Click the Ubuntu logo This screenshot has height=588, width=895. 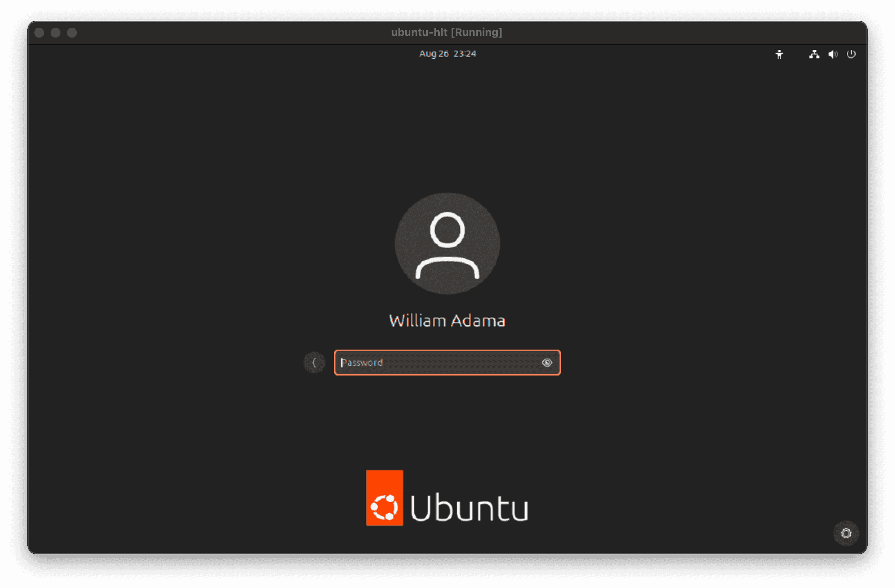(x=447, y=498)
